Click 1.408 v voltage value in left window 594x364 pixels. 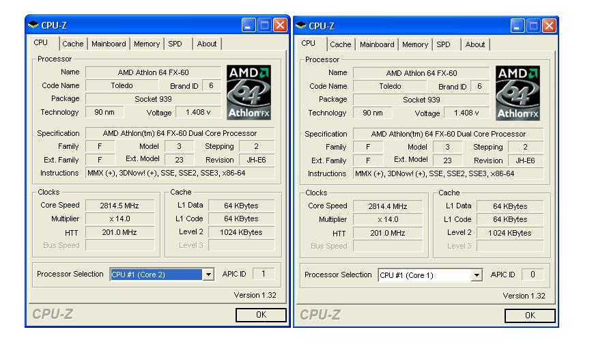tap(198, 113)
